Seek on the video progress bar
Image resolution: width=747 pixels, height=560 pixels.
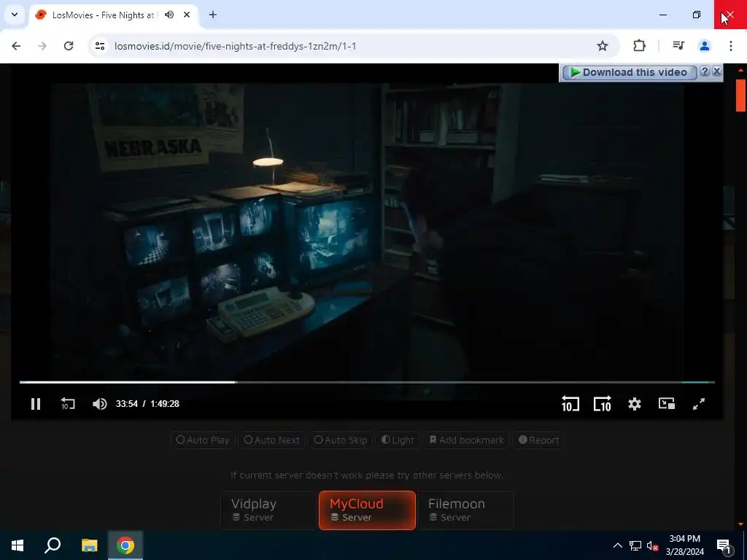tap(367, 382)
